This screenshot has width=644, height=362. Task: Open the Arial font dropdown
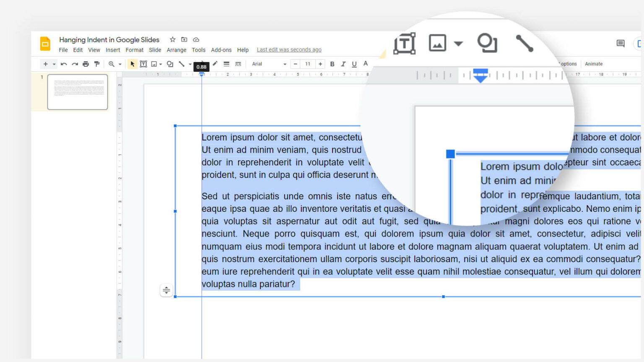(269, 64)
